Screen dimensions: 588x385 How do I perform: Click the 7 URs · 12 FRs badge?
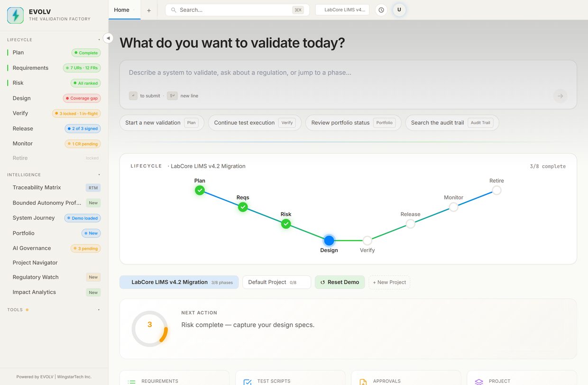pos(82,68)
